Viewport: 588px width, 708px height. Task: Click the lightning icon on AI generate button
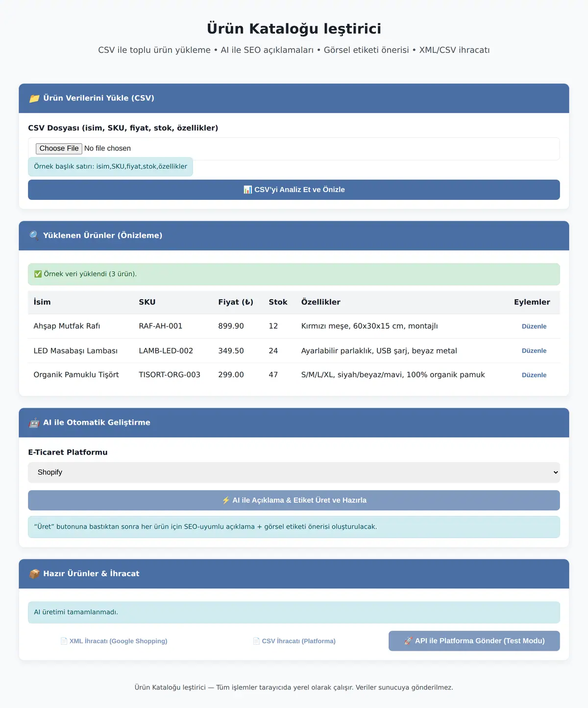tap(226, 500)
